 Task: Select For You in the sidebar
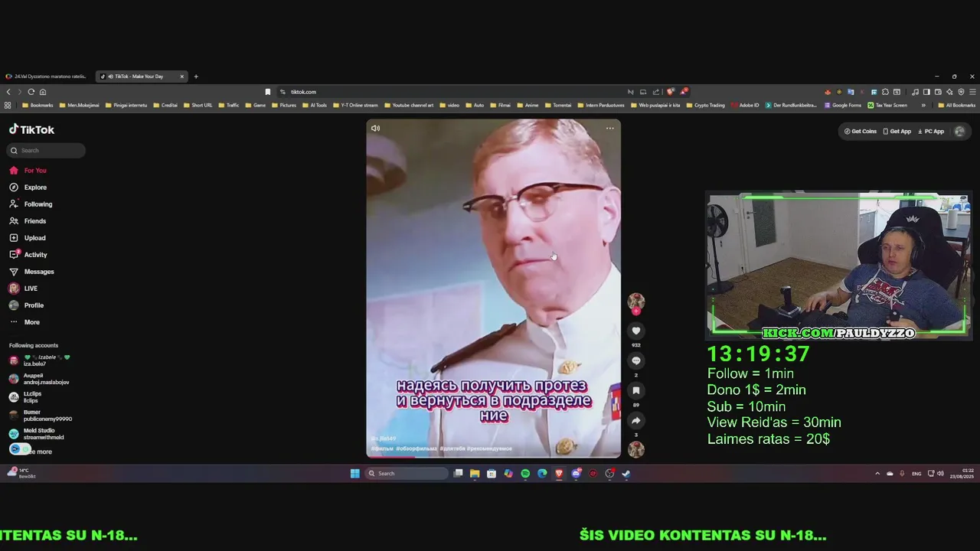(x=35, y=171)
